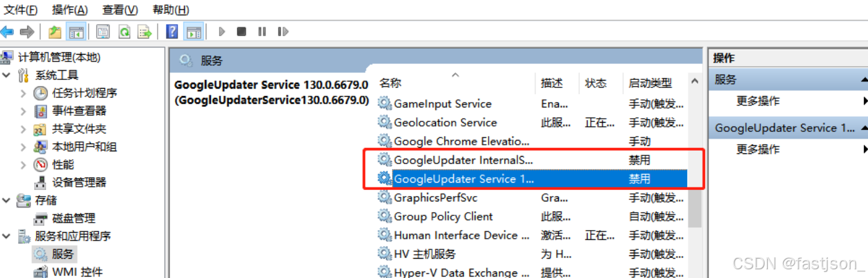Screen dimensions: 868x278
Task: Open 更多操作 under GoogleUpdater Service in actions pane
Action: pos(758,149)
